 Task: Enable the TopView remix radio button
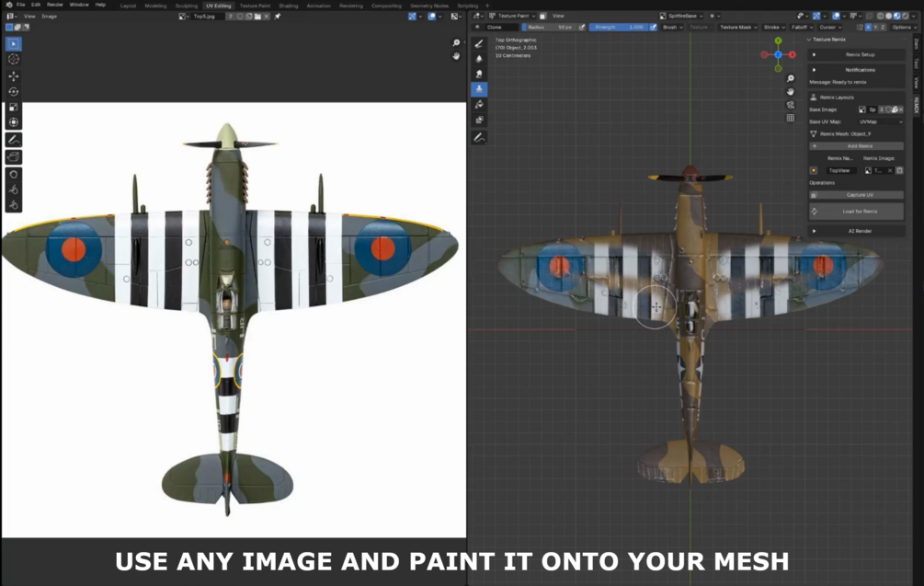pyautogui.click(x=814, y=170)
